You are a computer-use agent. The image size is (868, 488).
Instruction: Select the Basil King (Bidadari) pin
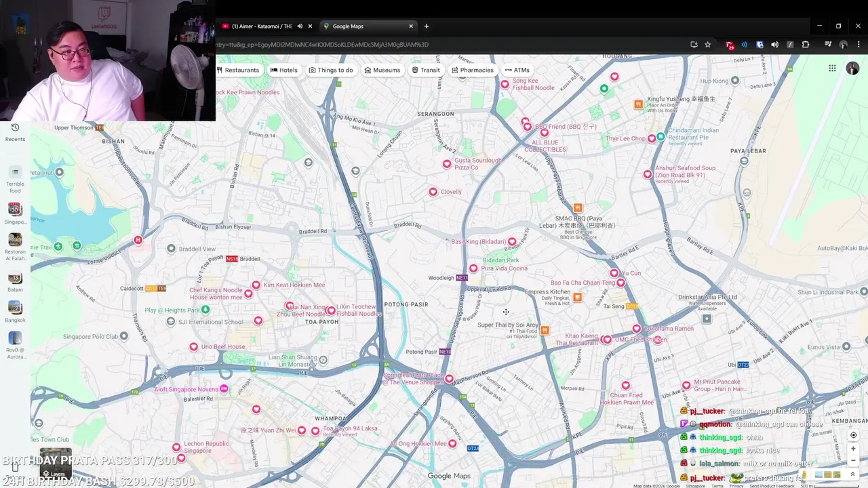point(512,242)
